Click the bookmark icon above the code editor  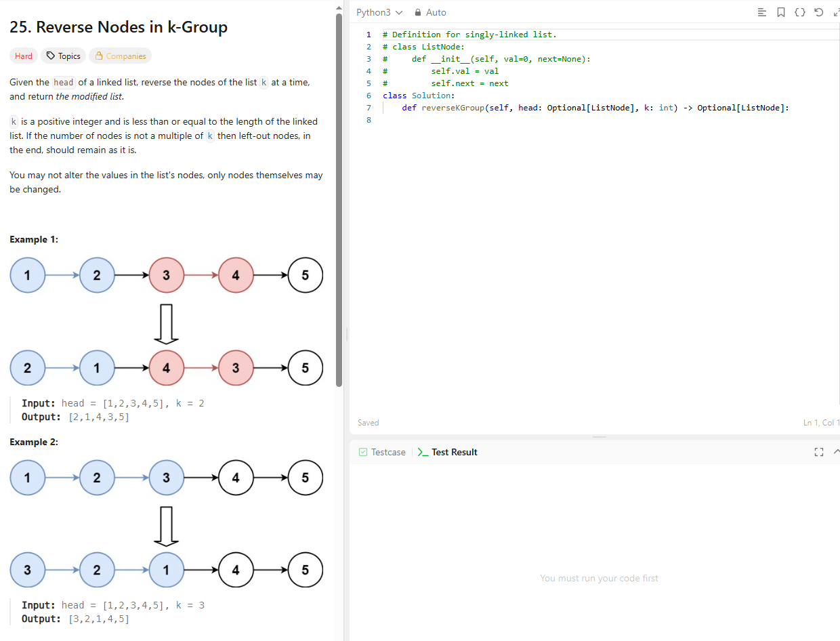(x=781, y=12)
